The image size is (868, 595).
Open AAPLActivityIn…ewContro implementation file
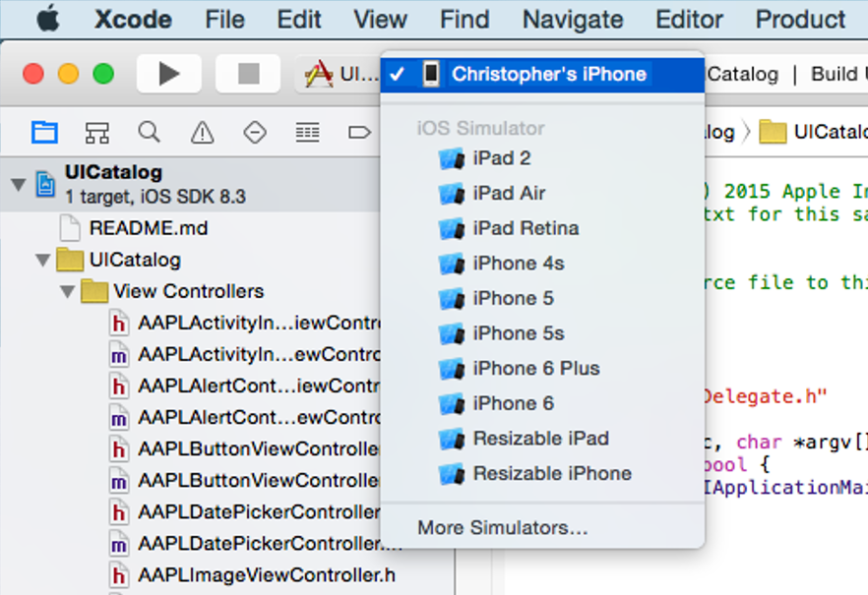point(245,354)
